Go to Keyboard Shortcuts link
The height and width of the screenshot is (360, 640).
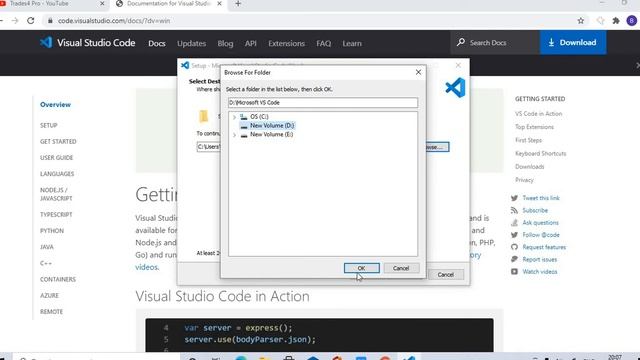pos(540,153)
